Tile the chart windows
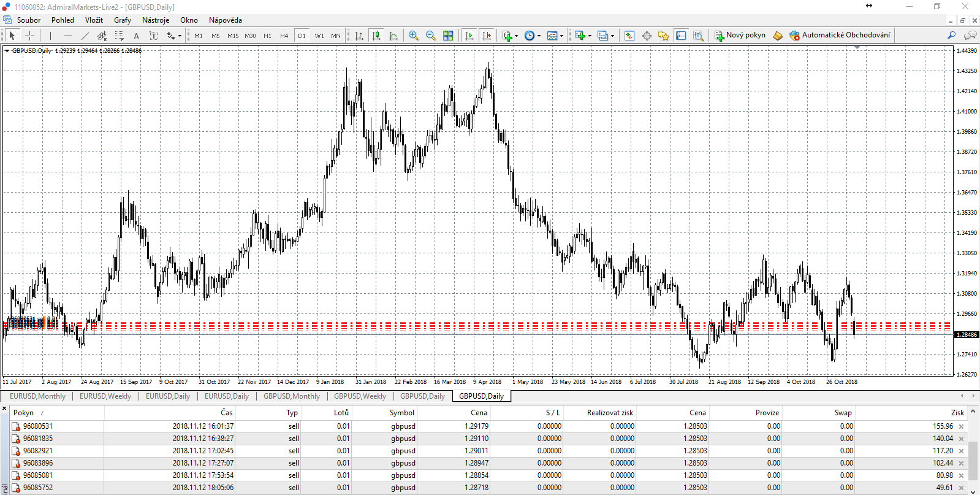The image size is (980, 495). tap(448, 36)
